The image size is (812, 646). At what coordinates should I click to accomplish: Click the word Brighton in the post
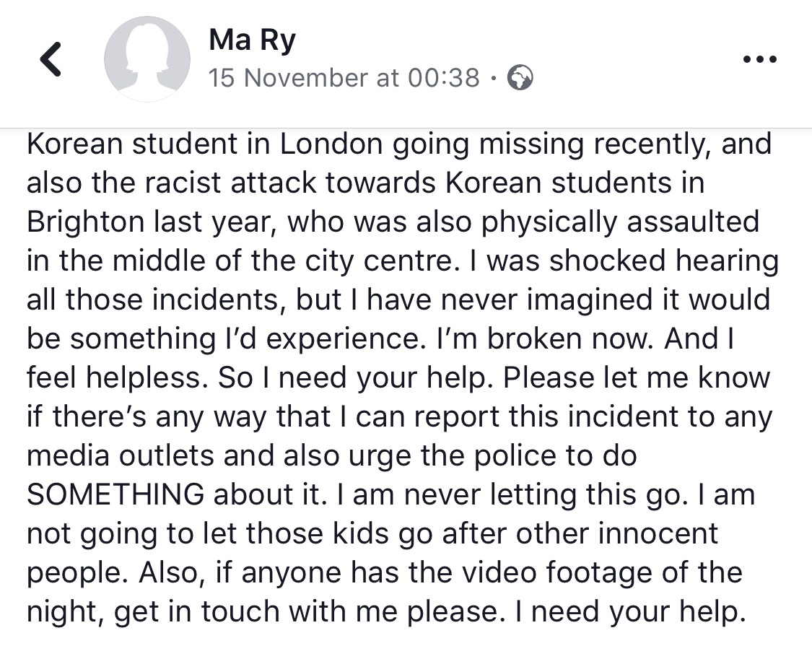85,223
